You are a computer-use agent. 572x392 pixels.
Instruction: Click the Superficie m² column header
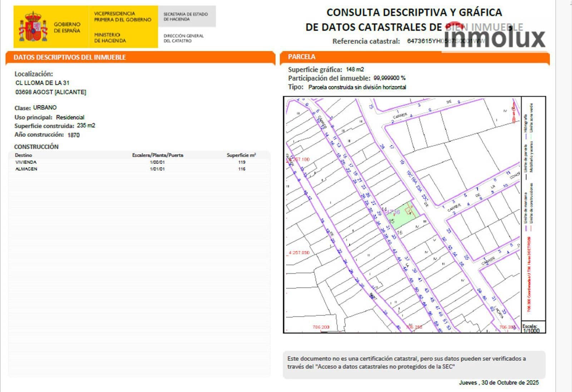point(241,155)
